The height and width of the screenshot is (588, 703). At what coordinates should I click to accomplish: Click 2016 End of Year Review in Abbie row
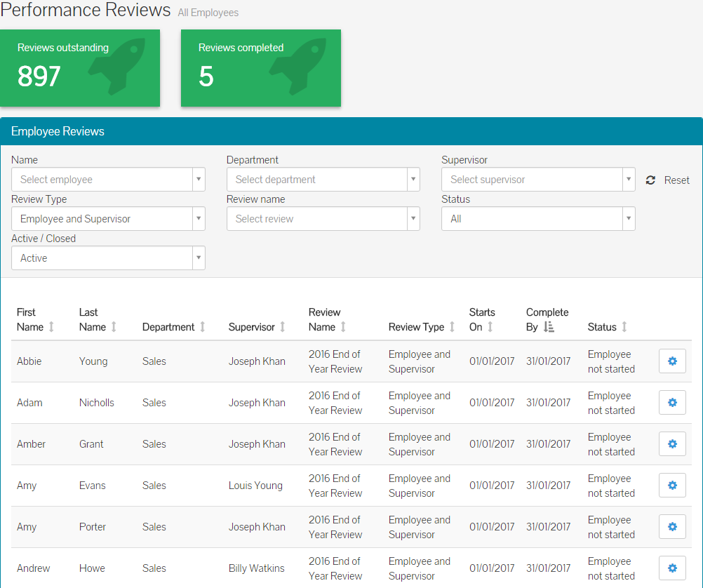[335, 361]
